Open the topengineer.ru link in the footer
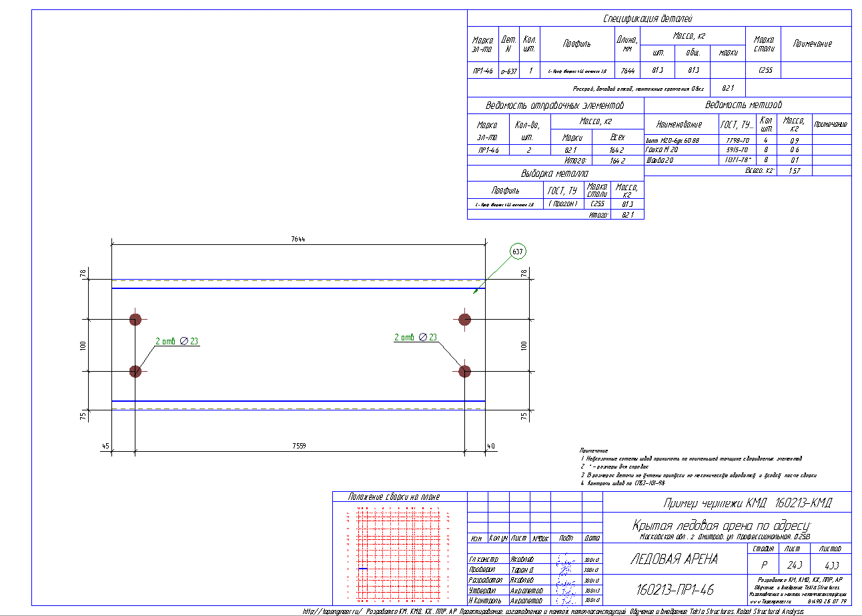Screen dimensions: 862x616 coord(332,611)
